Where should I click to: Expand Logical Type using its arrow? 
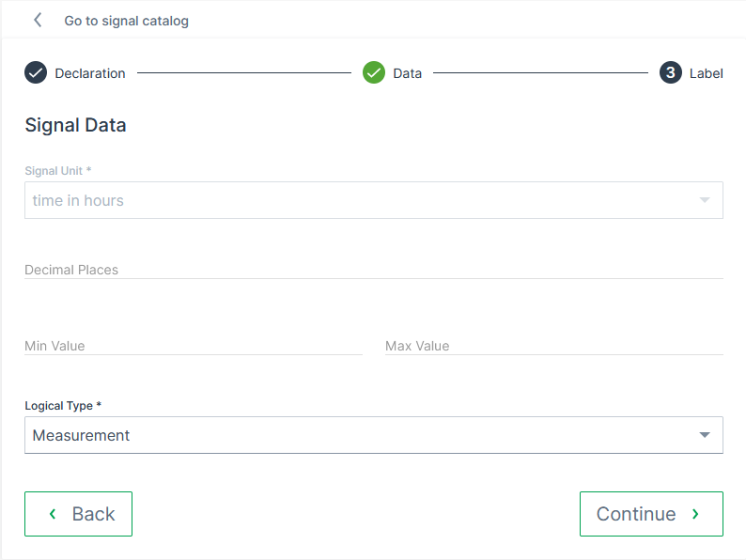coord(705,435)
